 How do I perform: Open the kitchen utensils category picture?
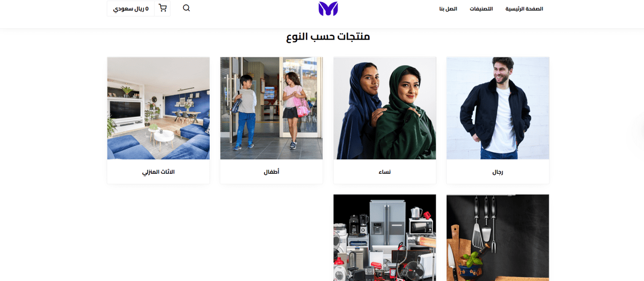pyautogui.click(x=498, y=238)
